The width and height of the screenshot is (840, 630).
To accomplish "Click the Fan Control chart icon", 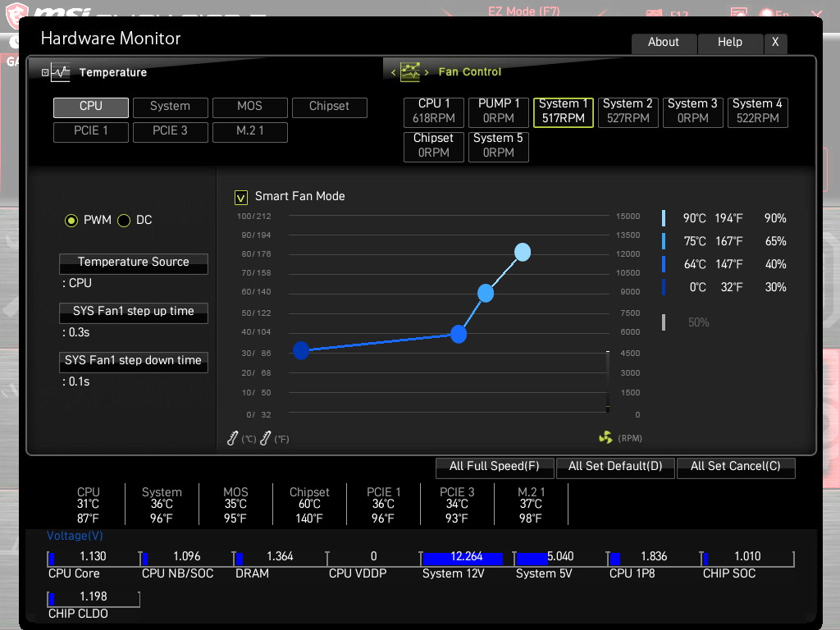I will tap(410, 72).
